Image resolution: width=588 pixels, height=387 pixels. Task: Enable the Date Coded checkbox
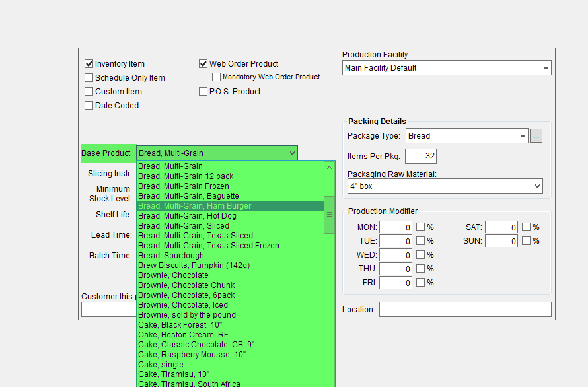point(89,106)
